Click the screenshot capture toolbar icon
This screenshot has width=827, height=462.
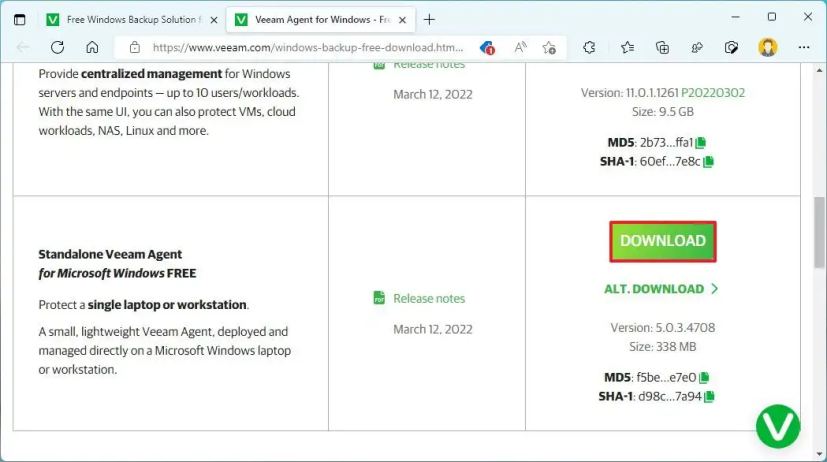click(x=732, y=48)
